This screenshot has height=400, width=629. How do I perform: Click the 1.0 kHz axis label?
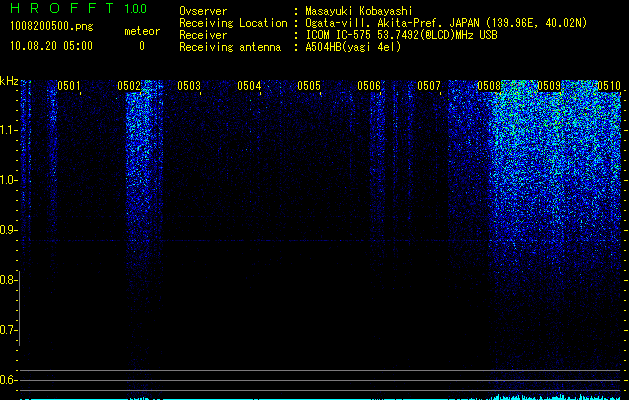8,180
